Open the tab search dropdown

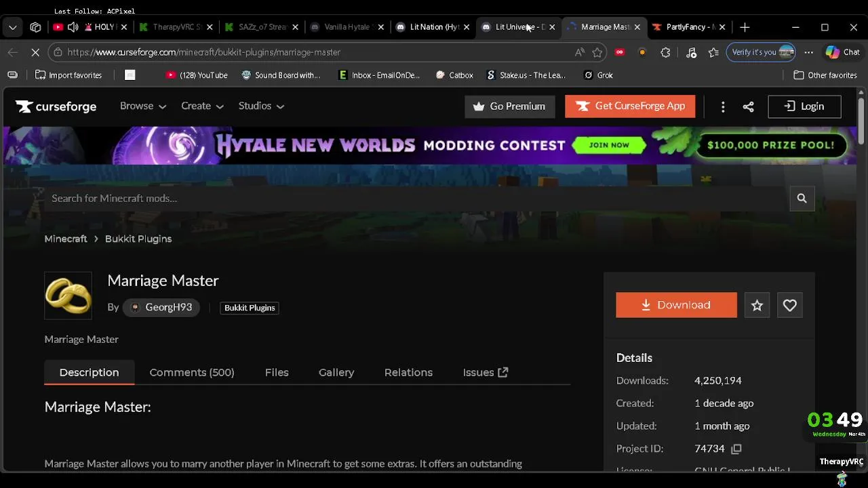(12, 27)
